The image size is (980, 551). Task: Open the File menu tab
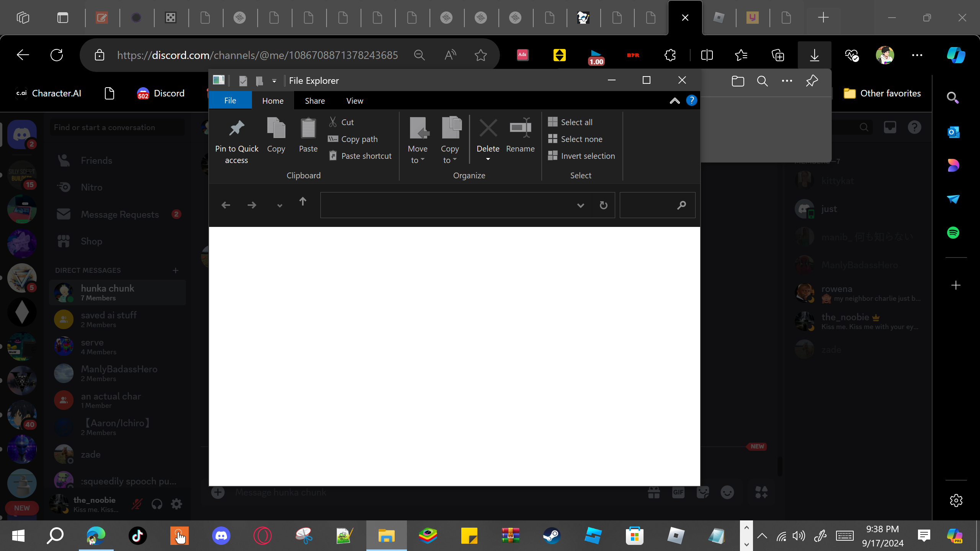tap(230, 101)
